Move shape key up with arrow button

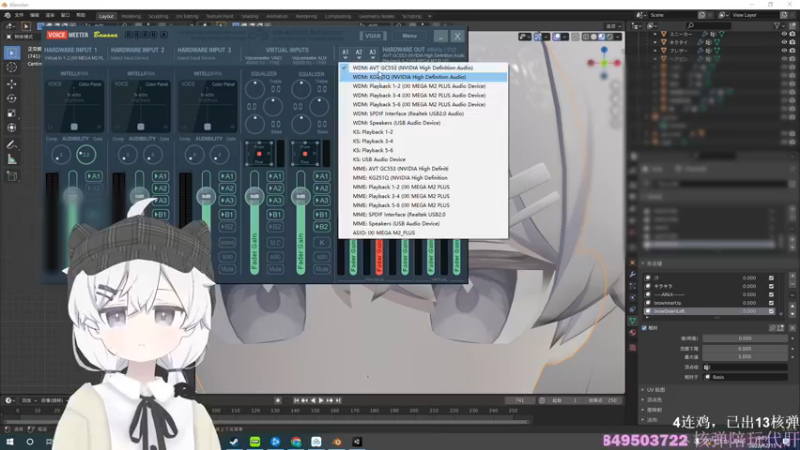tap(792, 307)
